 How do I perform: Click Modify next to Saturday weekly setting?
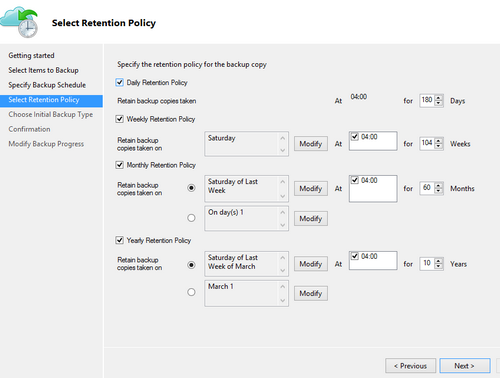(311, 144)
